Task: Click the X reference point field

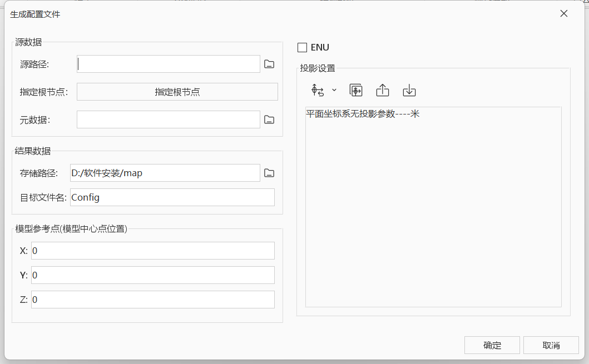Action: tap(153, 251)
